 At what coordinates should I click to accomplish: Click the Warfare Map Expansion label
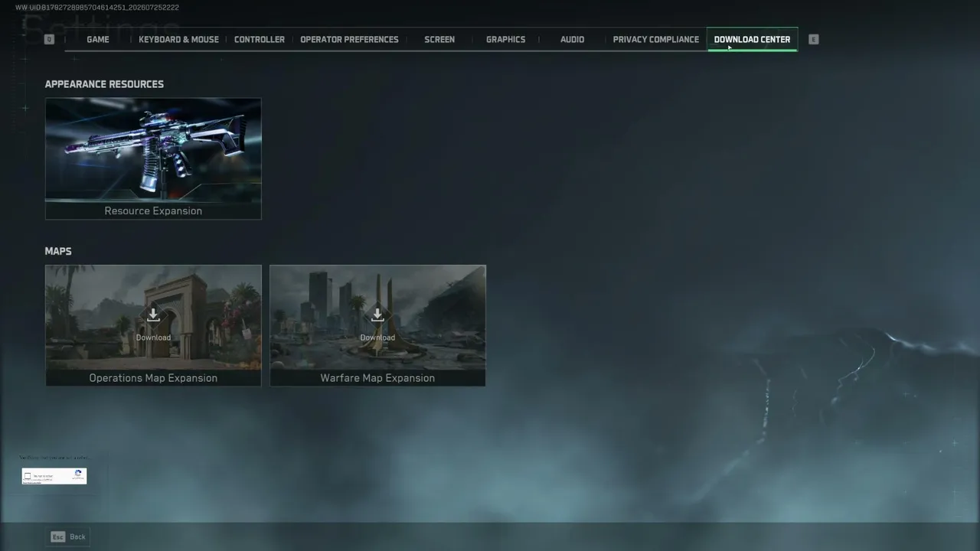(x=377, y=378)
